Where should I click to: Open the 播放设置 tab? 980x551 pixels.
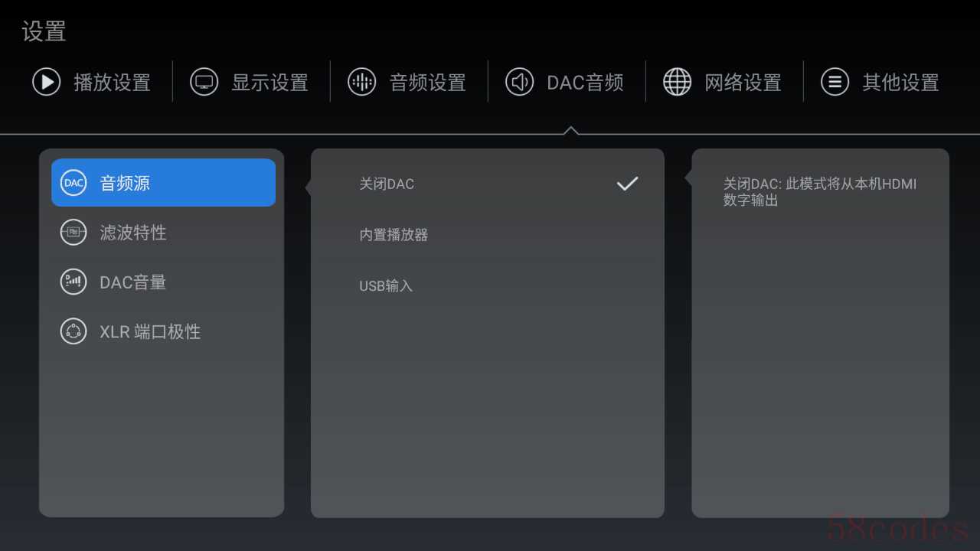pos(92,82)
